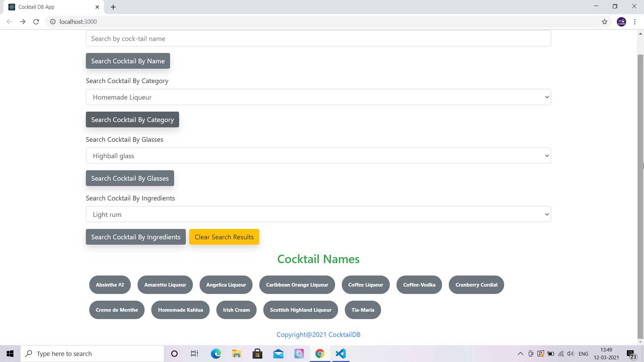Bookmark this page with the star icon
The width and height of the screenshot is (644, 362).
coord(604,22)
